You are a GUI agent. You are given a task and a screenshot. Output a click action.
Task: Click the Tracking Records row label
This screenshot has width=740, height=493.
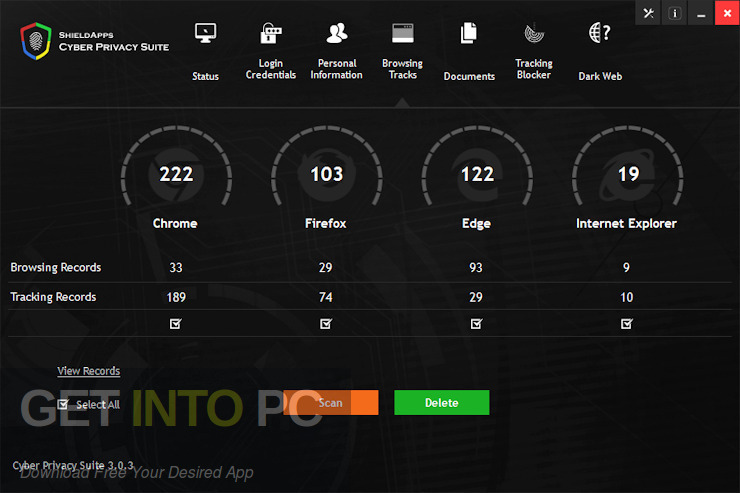tap(53, 297)
